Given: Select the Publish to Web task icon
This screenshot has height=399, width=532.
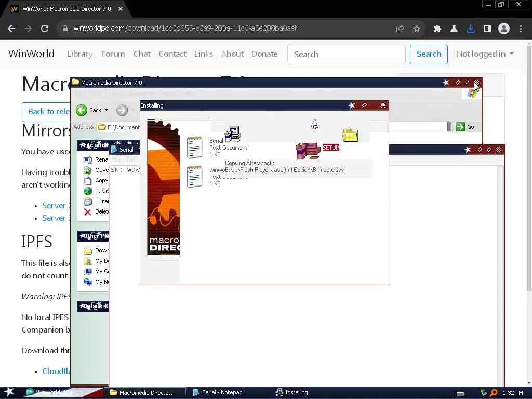Looking at the screenshot, I should (88, 191).
